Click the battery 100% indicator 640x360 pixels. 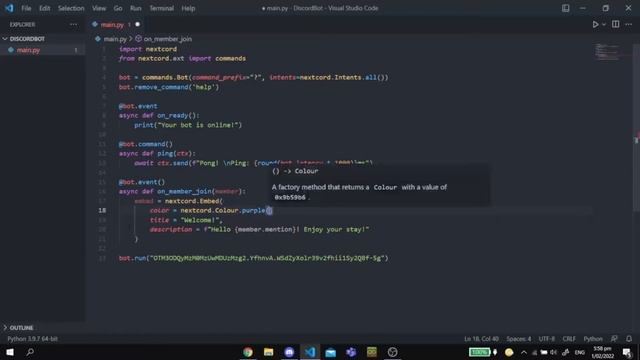tap(480, 352)
